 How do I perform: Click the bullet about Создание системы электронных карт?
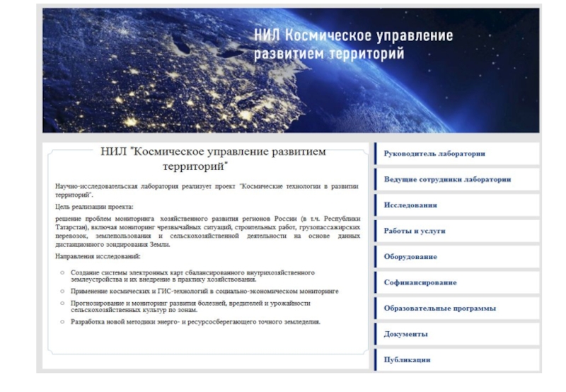[x=192, y=275]
